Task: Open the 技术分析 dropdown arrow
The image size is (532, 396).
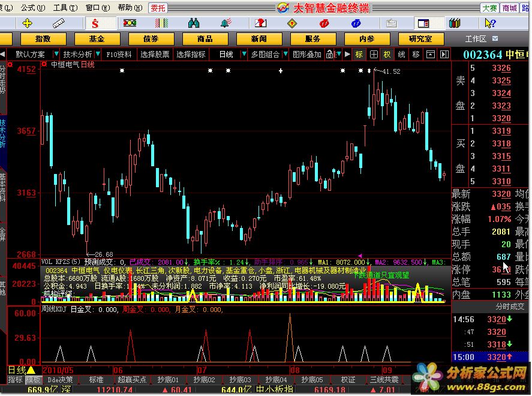Action: 98,54
